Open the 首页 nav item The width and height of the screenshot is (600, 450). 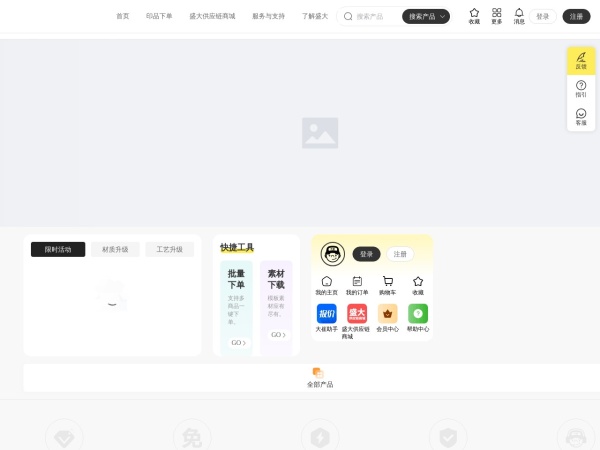(x=122, y=16)
